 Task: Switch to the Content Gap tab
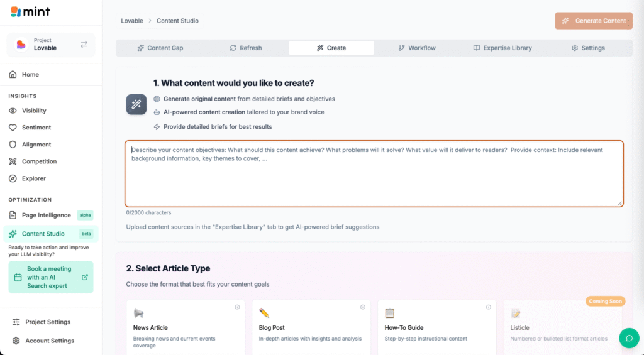(162, 48)
